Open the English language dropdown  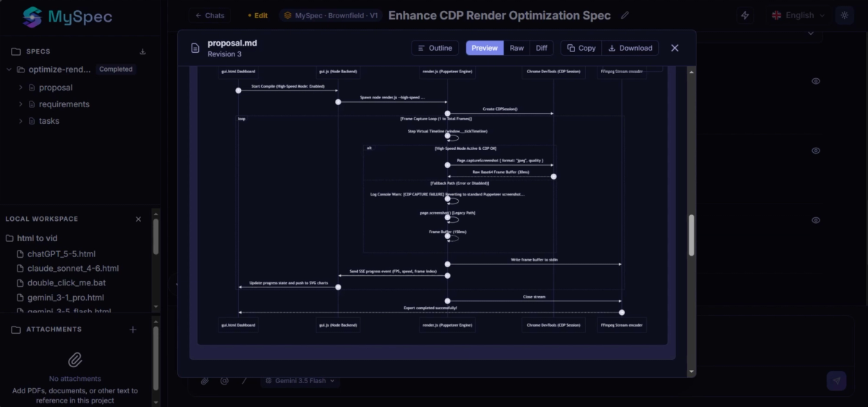[x=798, y=15]
